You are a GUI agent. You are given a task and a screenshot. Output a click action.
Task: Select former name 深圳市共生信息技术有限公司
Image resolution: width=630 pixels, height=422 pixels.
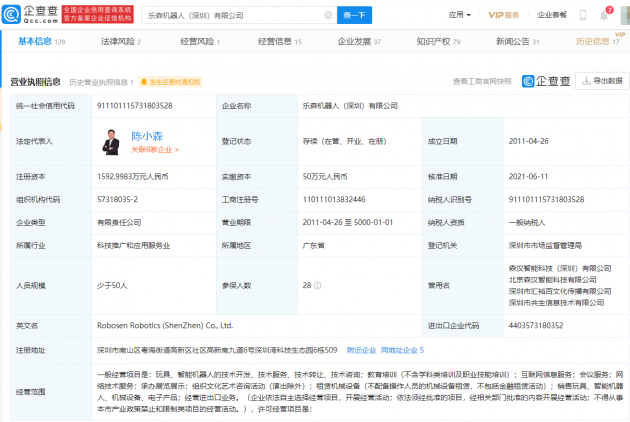click(x=556, y=303)
